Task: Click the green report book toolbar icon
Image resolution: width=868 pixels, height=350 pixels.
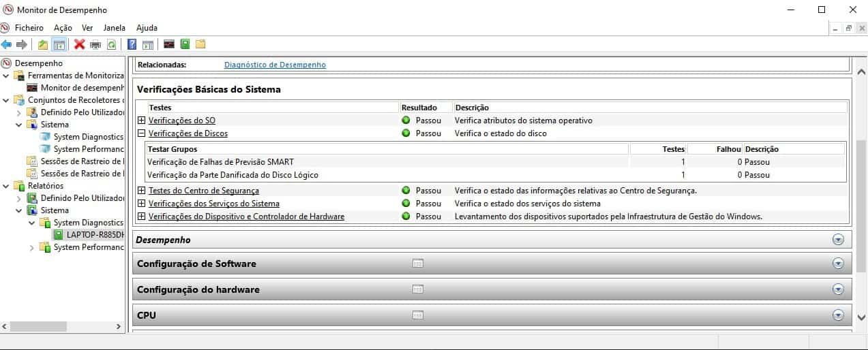Action: 185,45
